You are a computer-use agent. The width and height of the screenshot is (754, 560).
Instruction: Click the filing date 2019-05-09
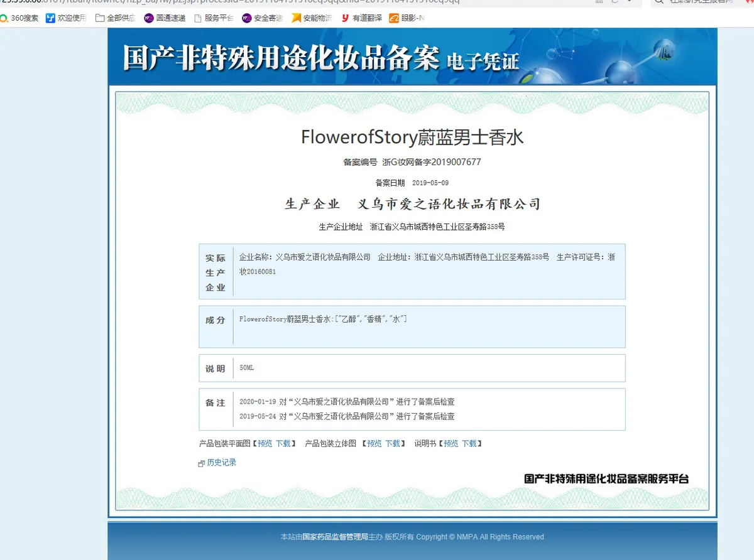[x=430, y=183]
